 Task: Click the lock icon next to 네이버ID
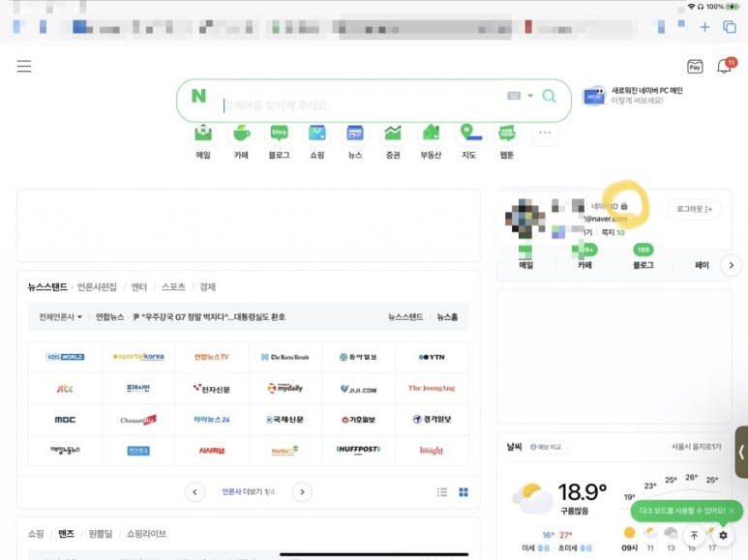624,206
